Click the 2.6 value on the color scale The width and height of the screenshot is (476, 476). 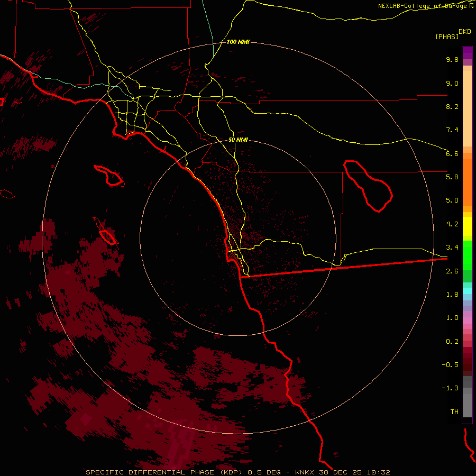coord(452,271)
